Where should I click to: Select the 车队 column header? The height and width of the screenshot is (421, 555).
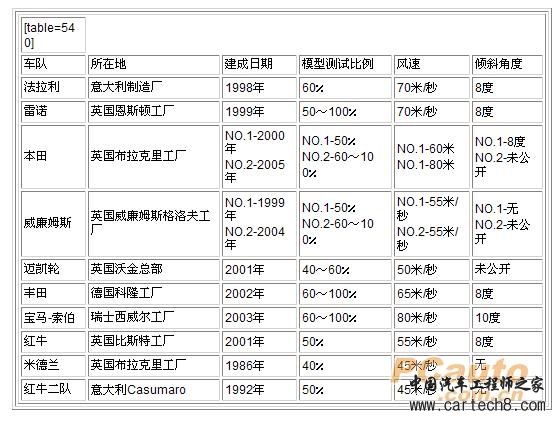(x=53, y=64)
